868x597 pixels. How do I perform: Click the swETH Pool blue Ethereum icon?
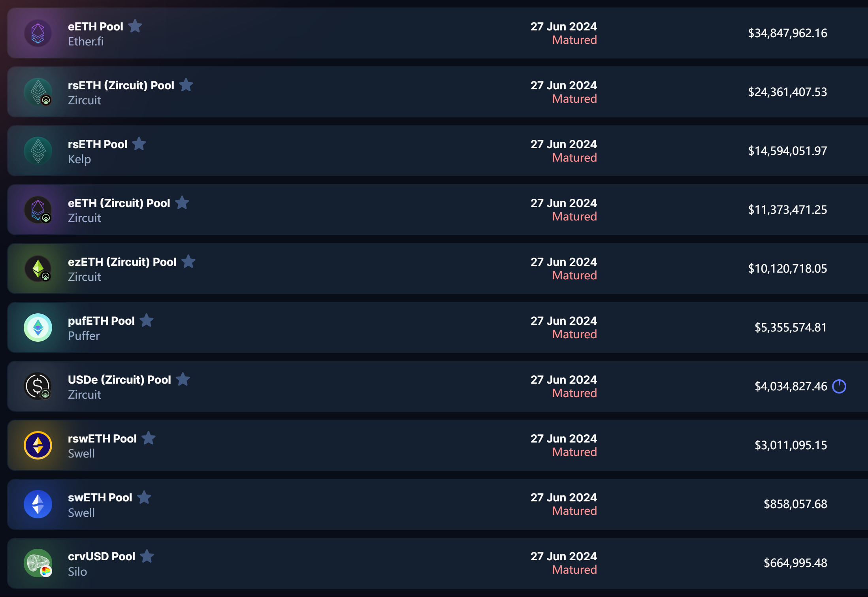[38, 504]
